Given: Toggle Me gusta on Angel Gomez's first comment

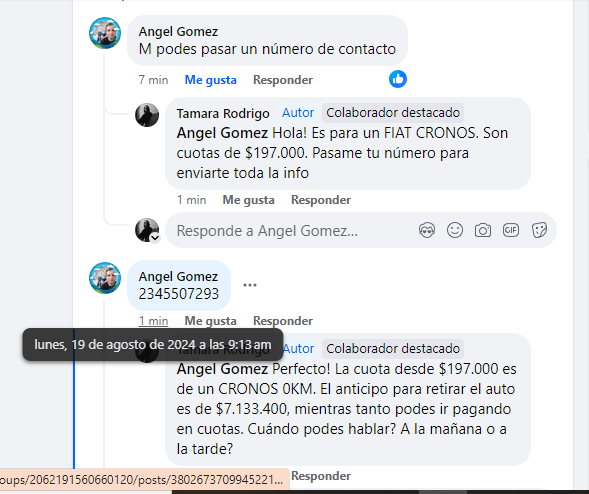Looking at the screenshot, I should pyautogui.click(x=210, y=80).
